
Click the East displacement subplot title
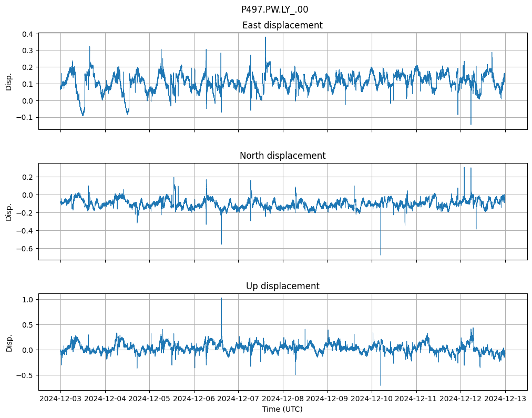pyautogui.click(x=282, y=25)
